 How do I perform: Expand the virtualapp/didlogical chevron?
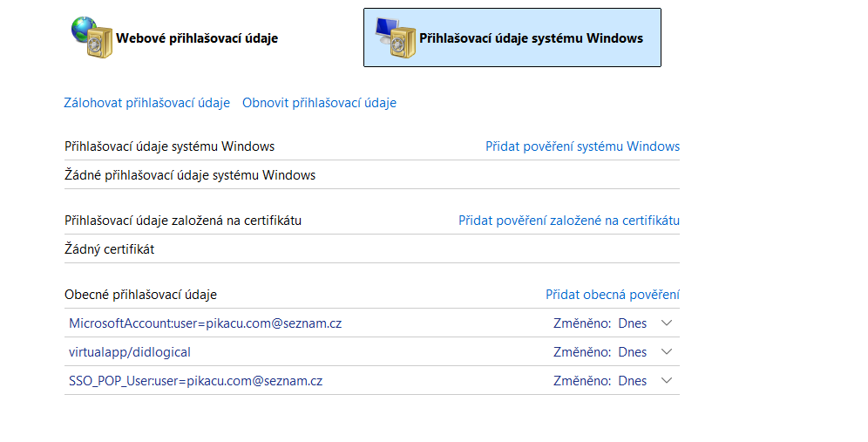(667, 351)
